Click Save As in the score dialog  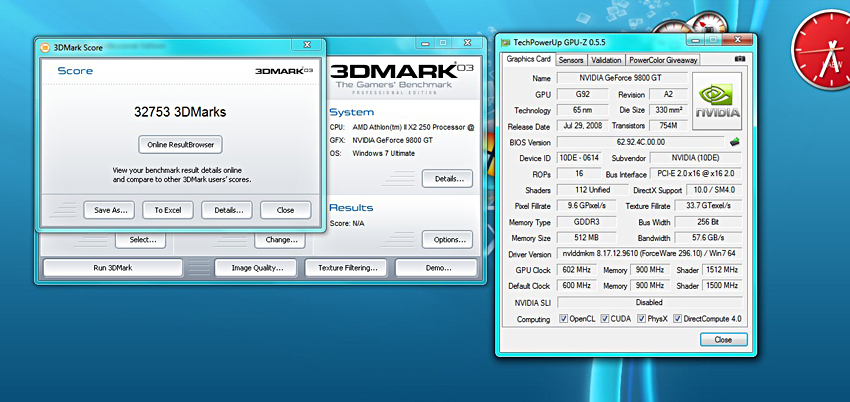pyautogui.click(x=109, y=210)
